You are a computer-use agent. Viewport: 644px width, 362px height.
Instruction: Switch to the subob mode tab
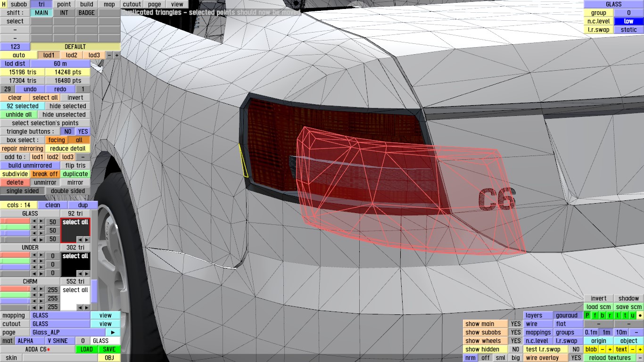pyautogui.click(x=19, y=4)
